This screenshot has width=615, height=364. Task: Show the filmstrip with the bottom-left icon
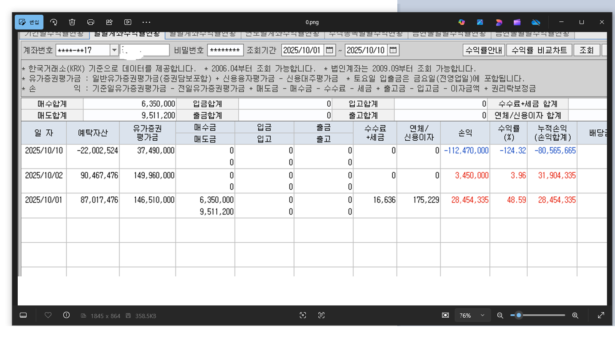(x=23, y=315)
